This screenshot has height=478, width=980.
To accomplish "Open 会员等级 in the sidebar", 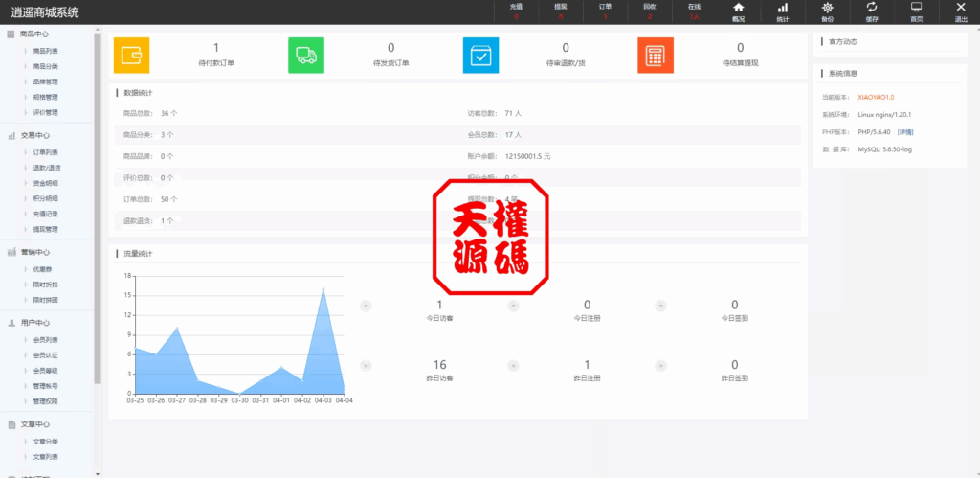I will (46, 371).
